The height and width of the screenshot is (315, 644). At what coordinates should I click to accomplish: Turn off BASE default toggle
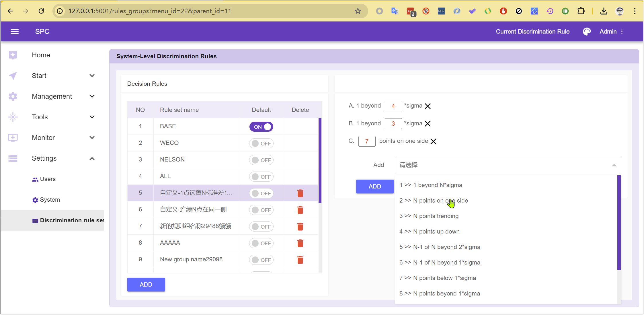(261, 127)
